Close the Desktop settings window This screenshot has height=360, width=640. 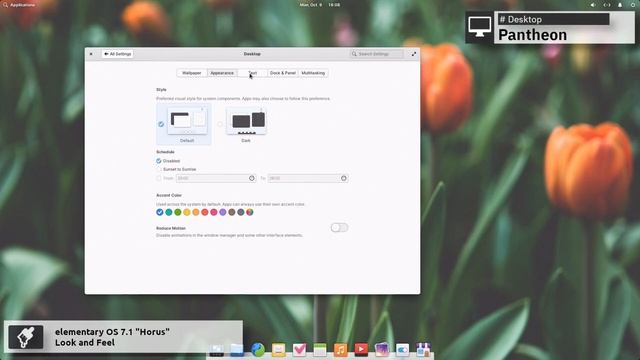[x=91, y=54]
